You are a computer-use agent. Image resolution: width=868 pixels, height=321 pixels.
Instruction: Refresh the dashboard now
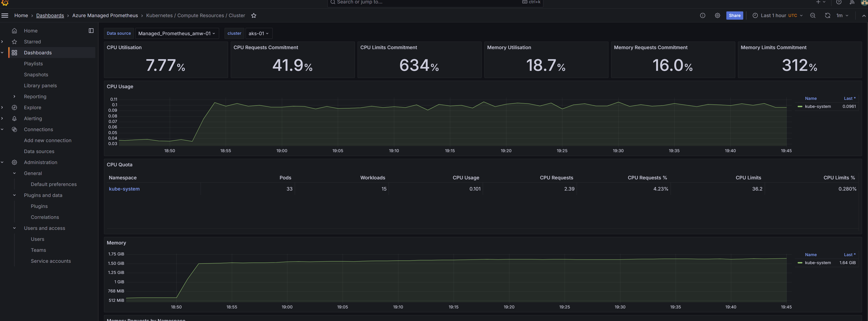point(827,16)
